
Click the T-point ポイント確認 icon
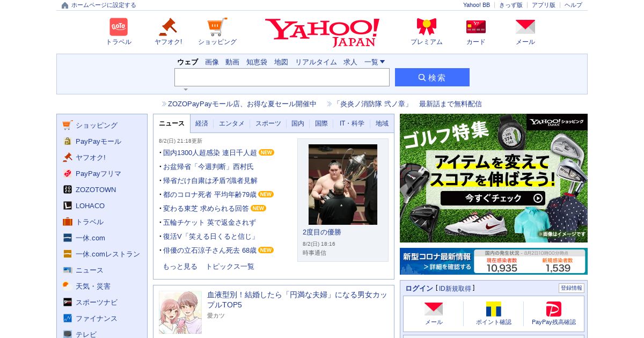(x=493, y=308)
